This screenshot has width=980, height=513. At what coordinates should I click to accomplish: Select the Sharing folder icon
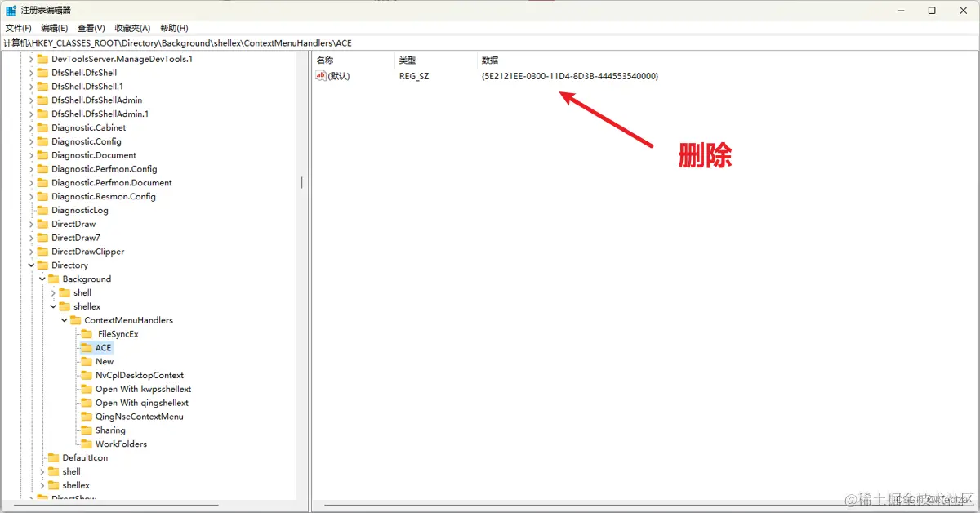(x=87, y=430)
